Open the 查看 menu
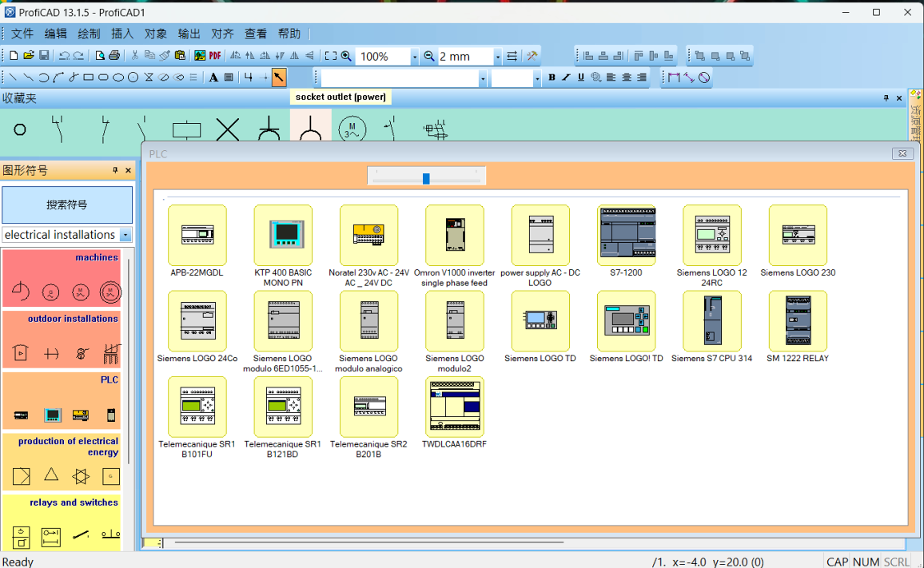This screenshot has width=924, height=568. (x=256, y=34)
